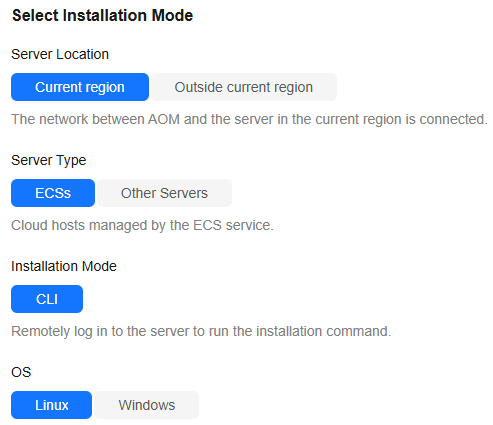Click the AOM network connection description text

click(249, 119)
